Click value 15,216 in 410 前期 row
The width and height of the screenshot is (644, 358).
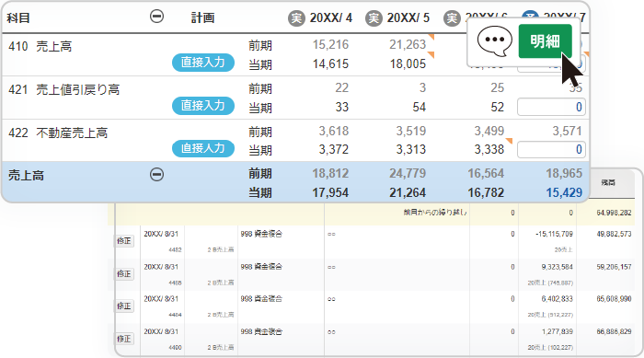point(330,44)
